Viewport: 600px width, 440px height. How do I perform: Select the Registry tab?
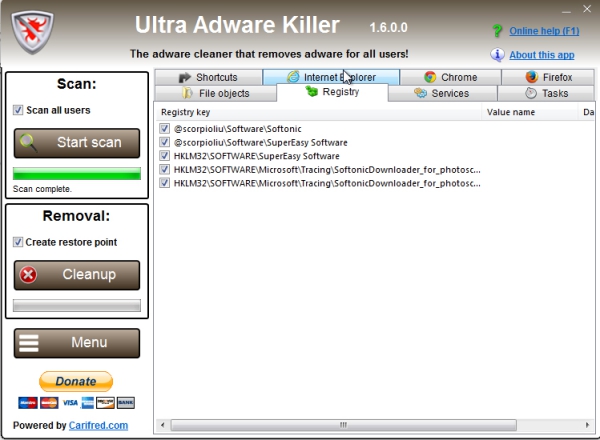pos(332,92)
